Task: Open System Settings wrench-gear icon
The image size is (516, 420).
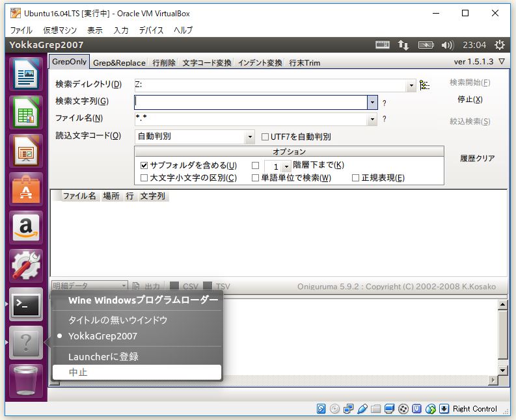Action: pyautogui.click(x=26, y=266)
